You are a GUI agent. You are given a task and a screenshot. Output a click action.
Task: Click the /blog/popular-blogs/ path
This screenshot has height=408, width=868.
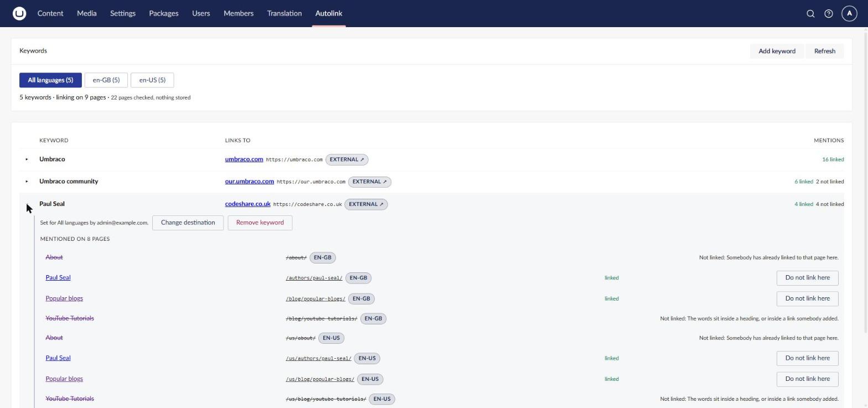pyautogui.click(x=316, y=299)
